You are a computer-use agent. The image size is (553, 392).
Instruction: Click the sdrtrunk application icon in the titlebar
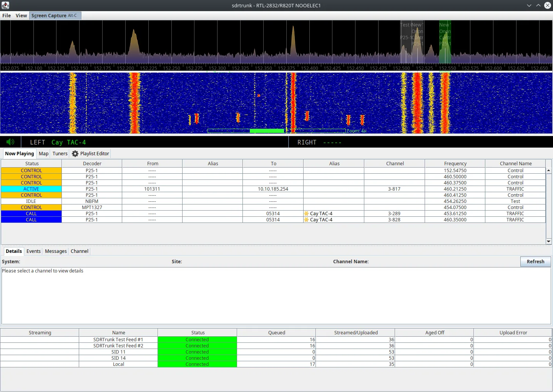[x=5, y=5]
